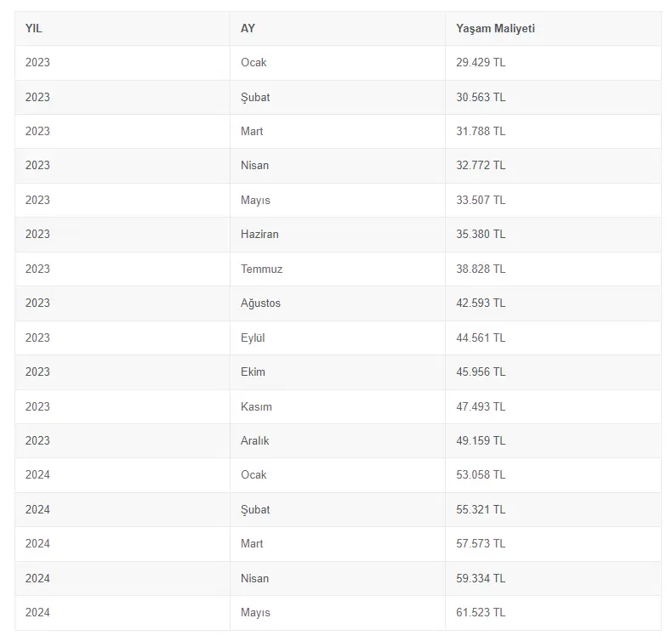Select the 53.058 TL cell

coord(481,474)
